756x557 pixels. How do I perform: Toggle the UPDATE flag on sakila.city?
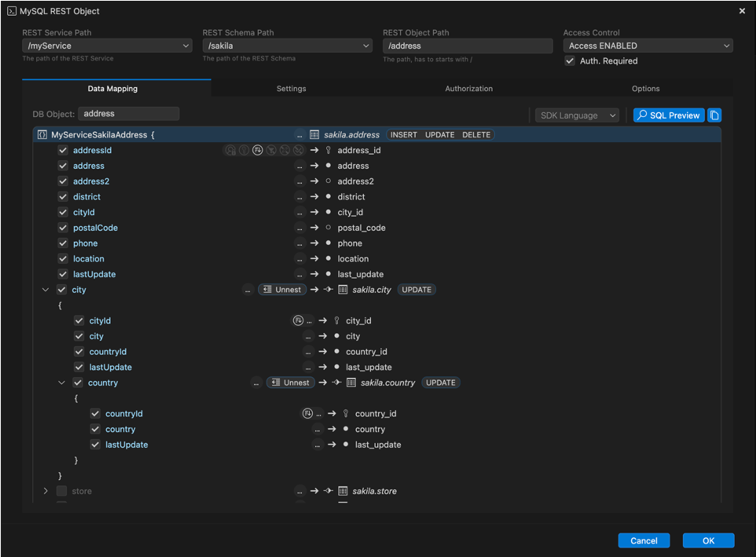[x=416, y=289]
